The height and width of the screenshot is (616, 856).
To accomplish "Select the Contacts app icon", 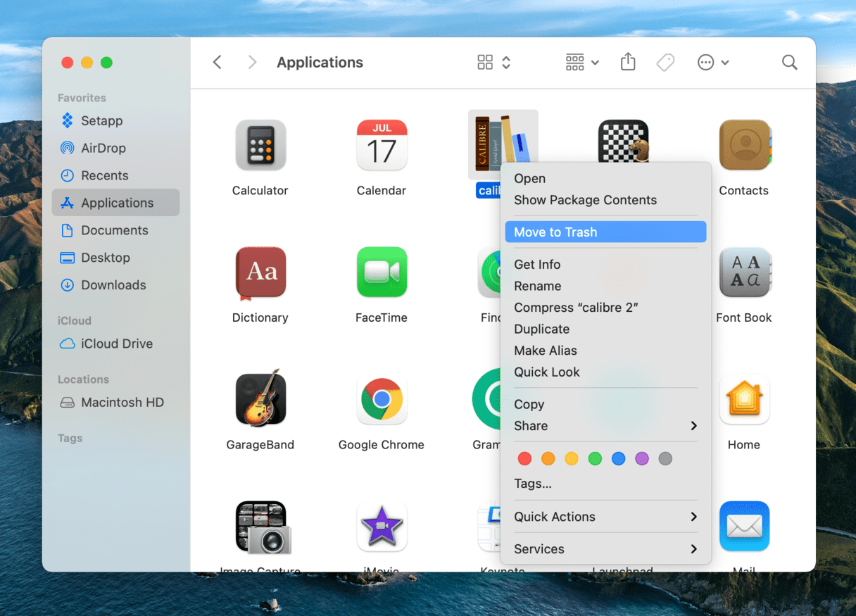I will [745, 145].
